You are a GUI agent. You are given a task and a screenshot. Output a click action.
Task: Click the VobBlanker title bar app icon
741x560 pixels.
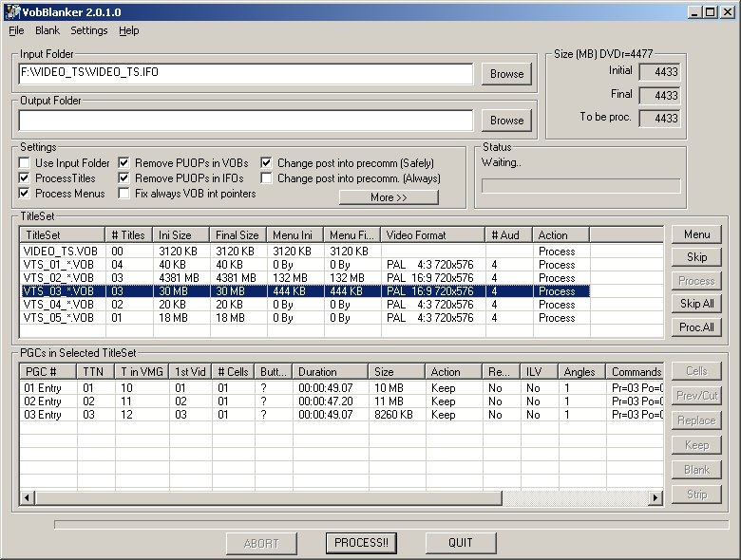coord(12,11)
